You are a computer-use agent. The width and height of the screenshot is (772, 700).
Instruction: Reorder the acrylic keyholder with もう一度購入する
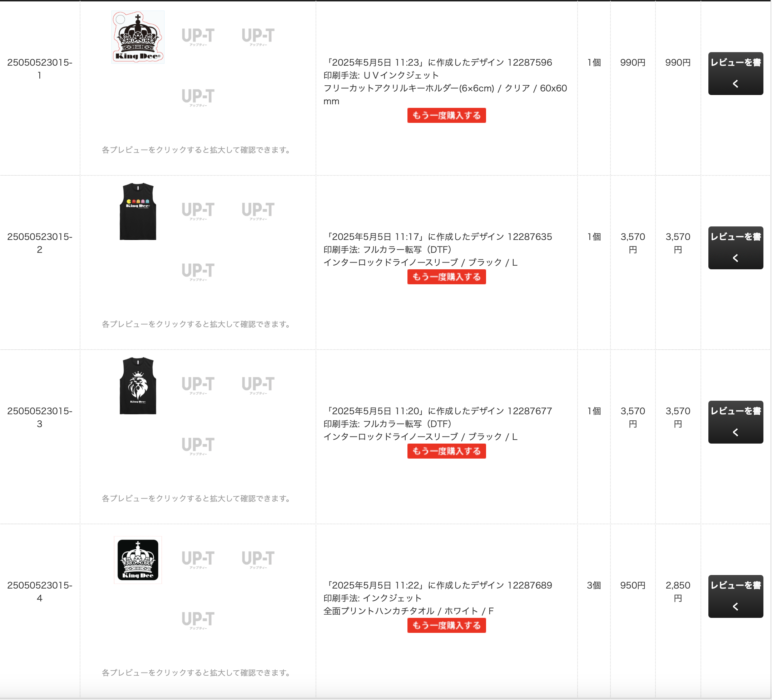click(446, 115)
